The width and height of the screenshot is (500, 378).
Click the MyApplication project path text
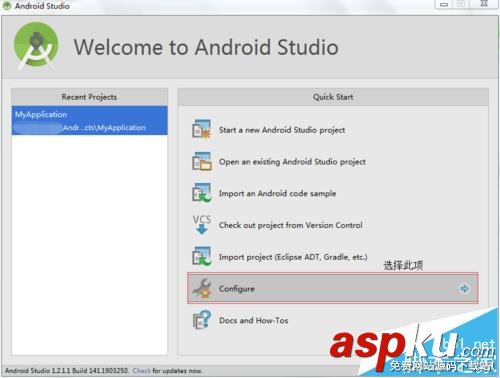pos(104,128)
